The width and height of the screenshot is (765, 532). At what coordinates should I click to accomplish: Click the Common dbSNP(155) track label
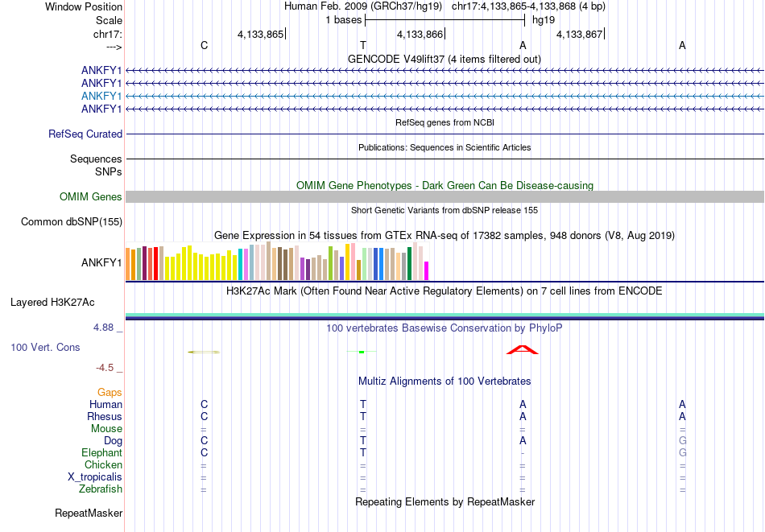[x=72, y=222]
